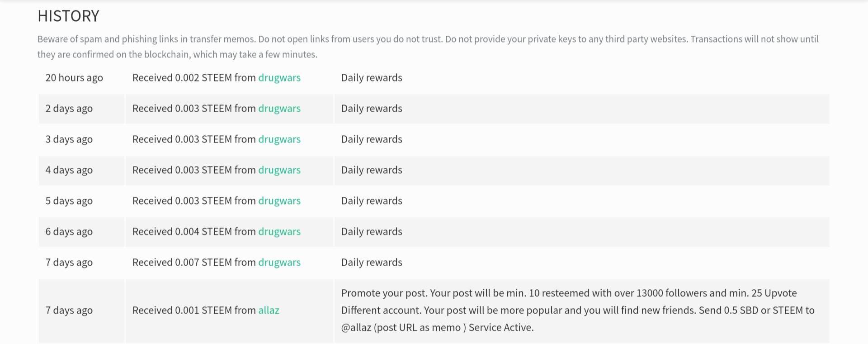Click the allaz promotion memo text
Image resolution: width=868 pixels, height=344 pixels.
click(577, 311)
